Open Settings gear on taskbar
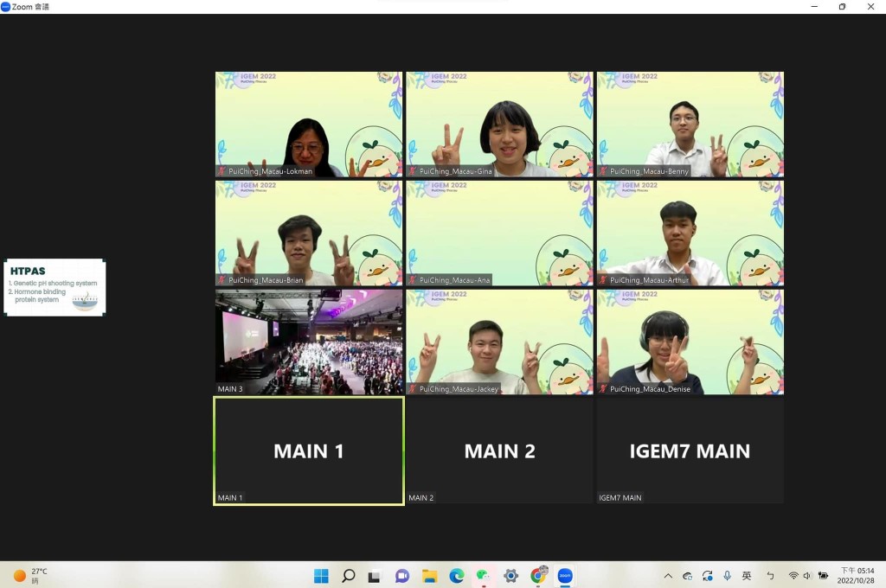 (510, 576)
